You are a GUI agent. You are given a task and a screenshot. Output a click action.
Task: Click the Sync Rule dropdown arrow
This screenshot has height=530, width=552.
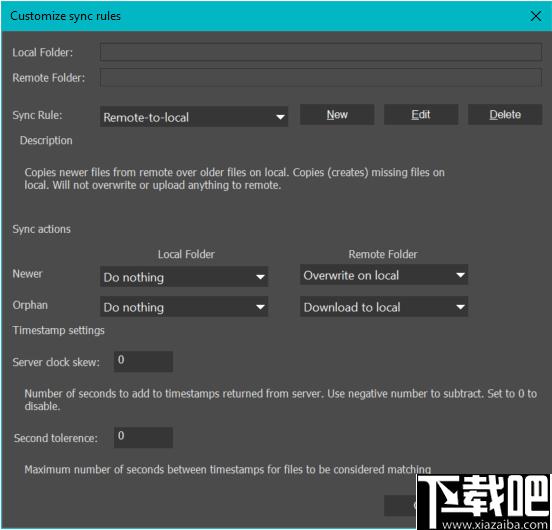[280, 117]
